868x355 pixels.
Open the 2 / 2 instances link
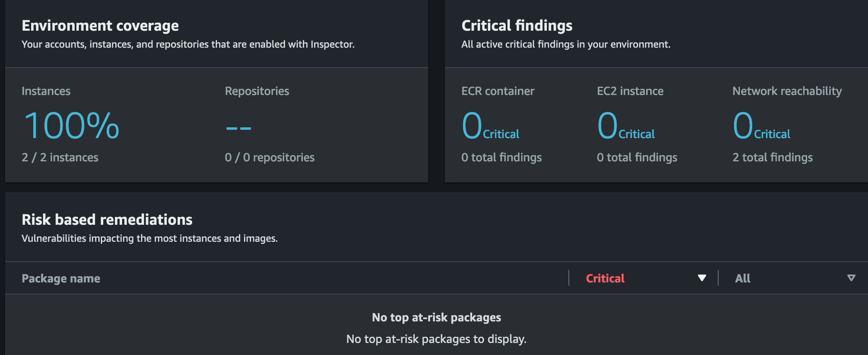click(60, 158)
